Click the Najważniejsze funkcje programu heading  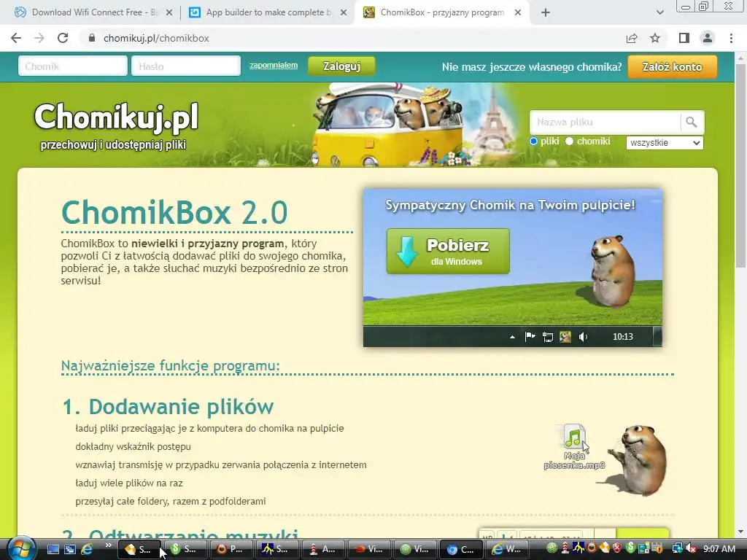click(171, 366)
